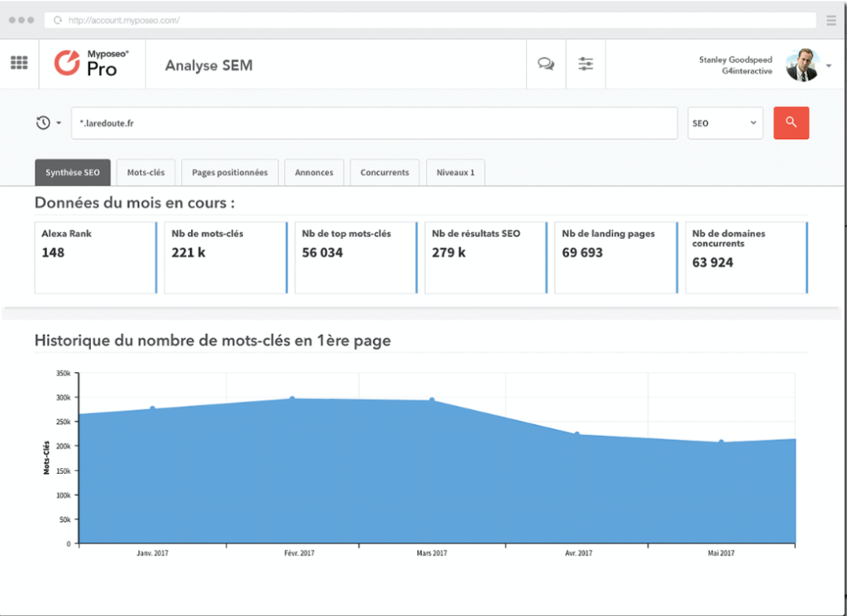The height and width of the screenshot is (616, 847).
Task: Click the Nb de domaines concurrents card
Action: pos(747,257)
